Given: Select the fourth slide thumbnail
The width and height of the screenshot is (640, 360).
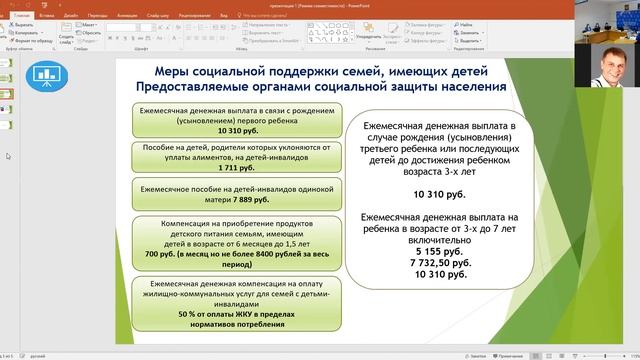Looking at the screenshot, I should 6,109.
